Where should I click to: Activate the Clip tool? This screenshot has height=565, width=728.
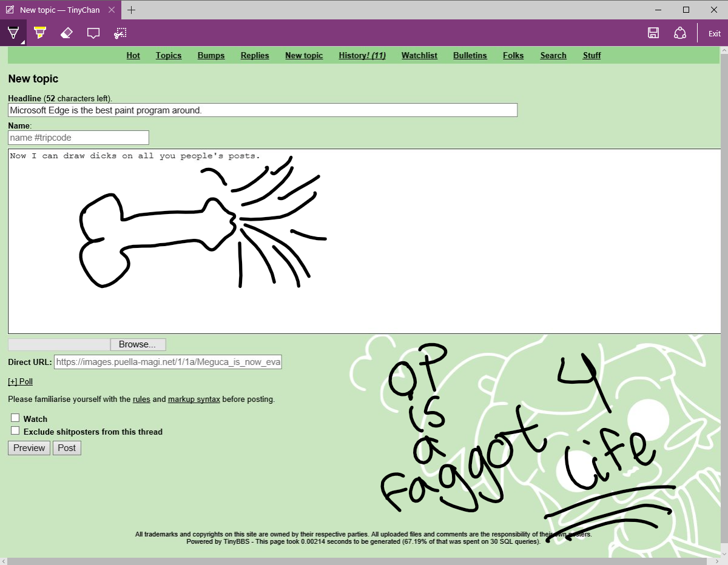(x=120, y=33)
